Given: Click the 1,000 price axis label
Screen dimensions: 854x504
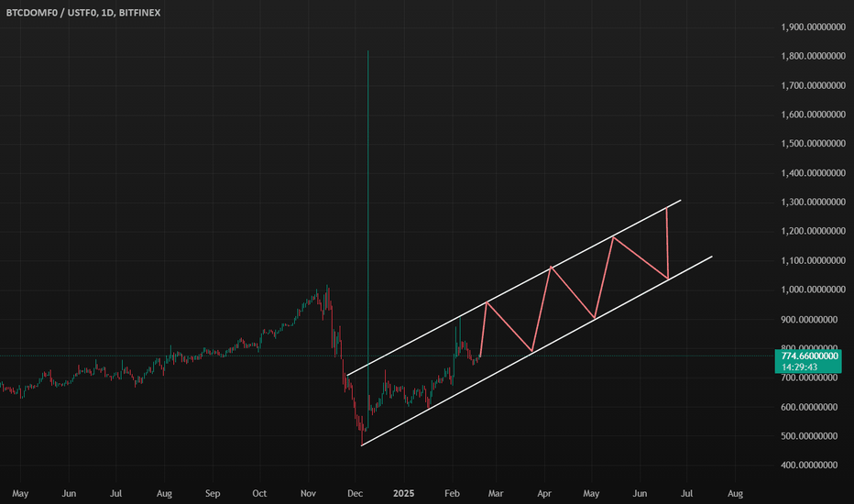Looking at the screenshot, I should coord(813,290).
